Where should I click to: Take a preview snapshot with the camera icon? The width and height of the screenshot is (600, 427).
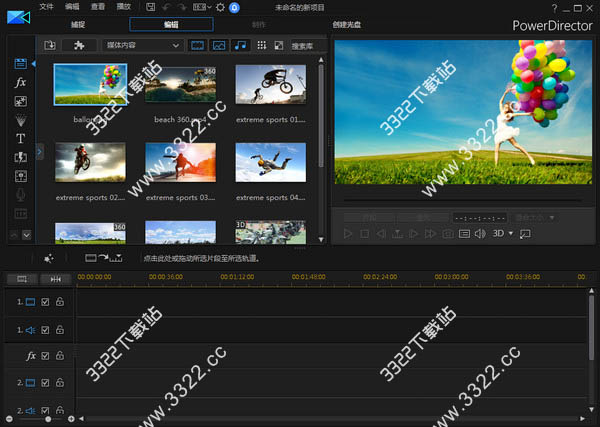tap(448, 234)
